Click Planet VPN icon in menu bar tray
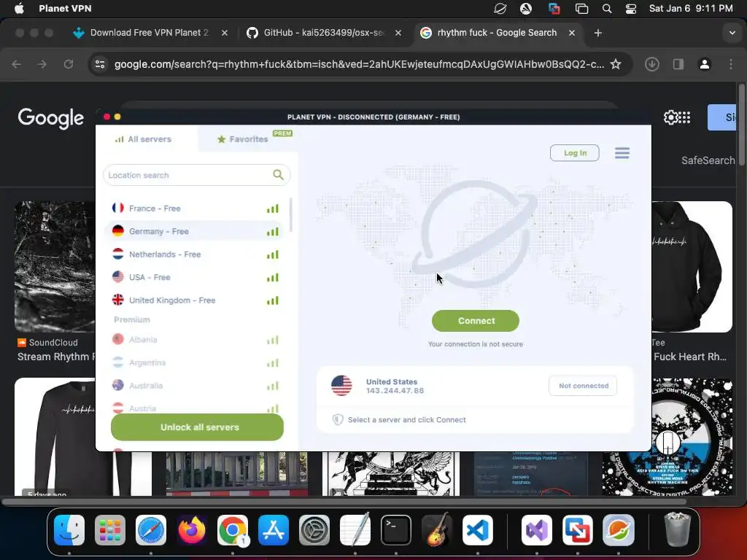This screenshot has width=747, height=560. pos(500,9)
